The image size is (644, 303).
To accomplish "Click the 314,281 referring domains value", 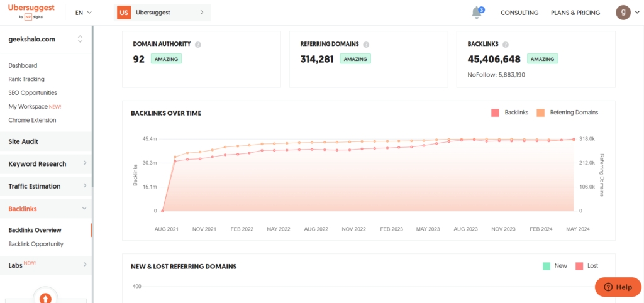I will [317, 59].
